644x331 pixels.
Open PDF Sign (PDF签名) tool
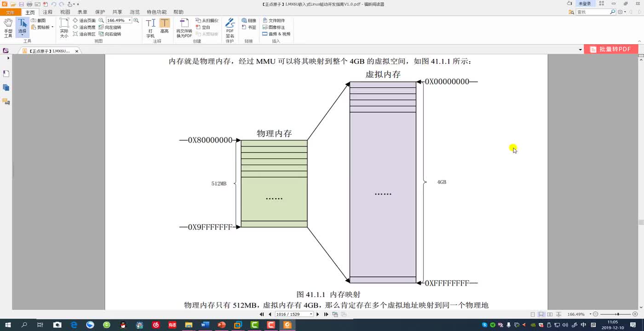tap(230, 28)
